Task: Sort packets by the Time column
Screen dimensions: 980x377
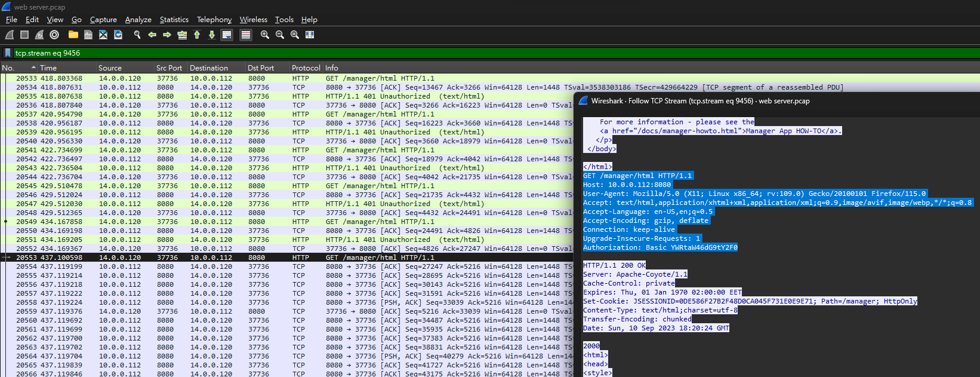Action: 67,68
